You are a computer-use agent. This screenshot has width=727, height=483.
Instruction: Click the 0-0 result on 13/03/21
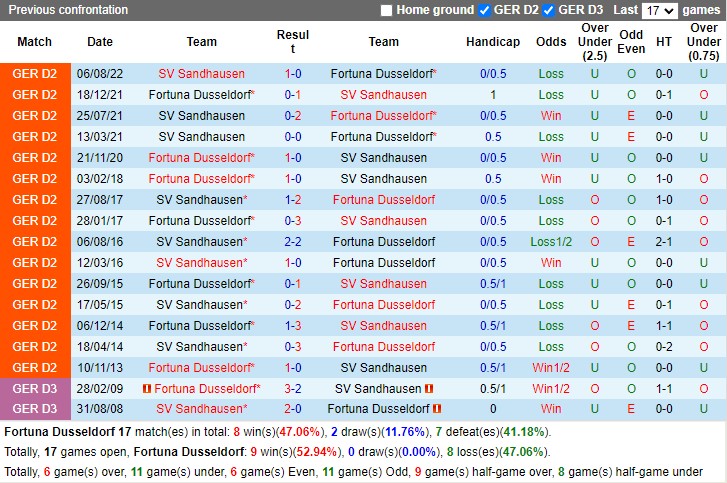point(293,137)
